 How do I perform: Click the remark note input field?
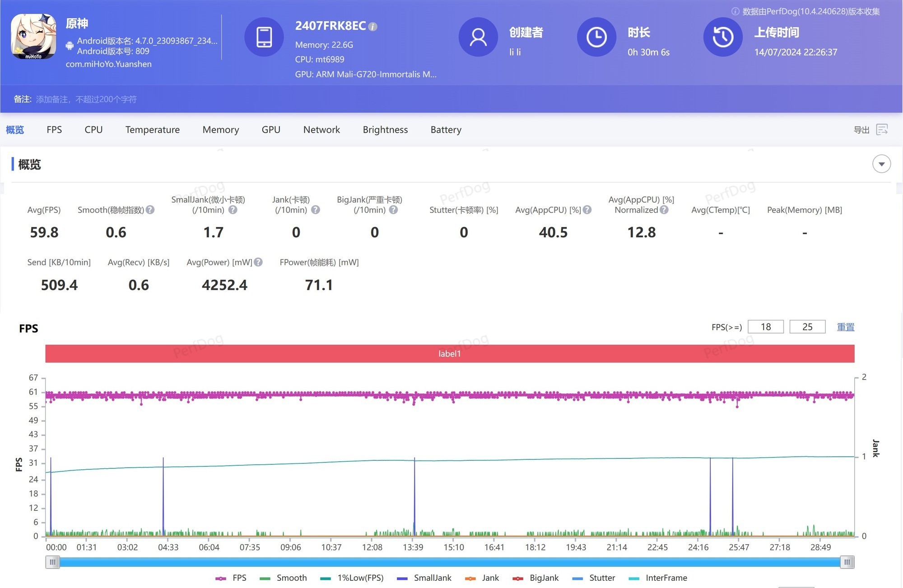(x=86, y=99)
